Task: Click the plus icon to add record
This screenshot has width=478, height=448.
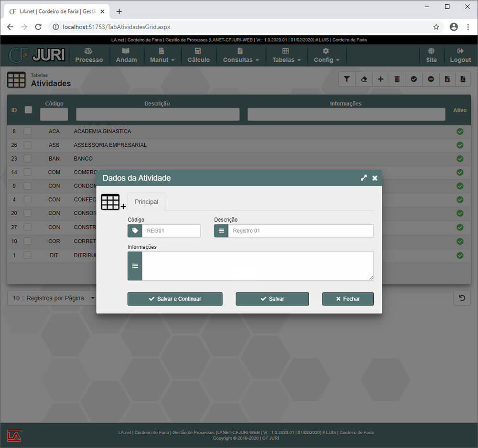Action: tap(380, 79)
